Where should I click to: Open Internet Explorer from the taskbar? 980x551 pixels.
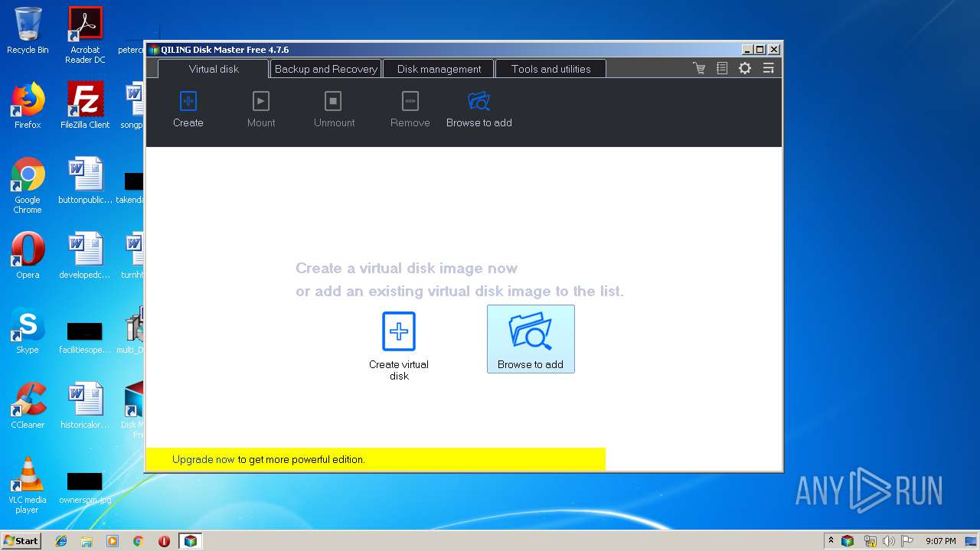(x=61, y=541)
